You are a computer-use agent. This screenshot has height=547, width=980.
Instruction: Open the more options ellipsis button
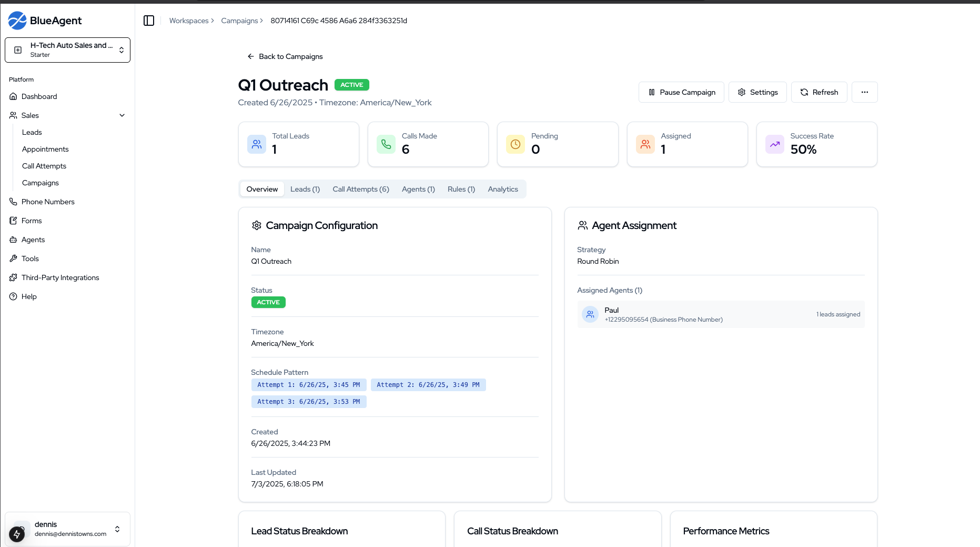[865, 92]
